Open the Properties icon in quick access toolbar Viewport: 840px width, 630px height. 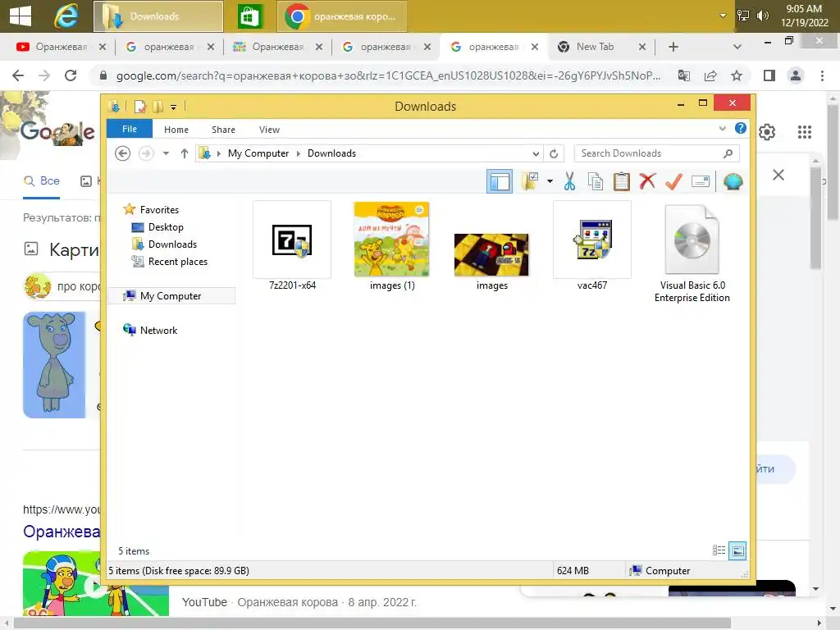pyautogui.click(x=139, y=107)
